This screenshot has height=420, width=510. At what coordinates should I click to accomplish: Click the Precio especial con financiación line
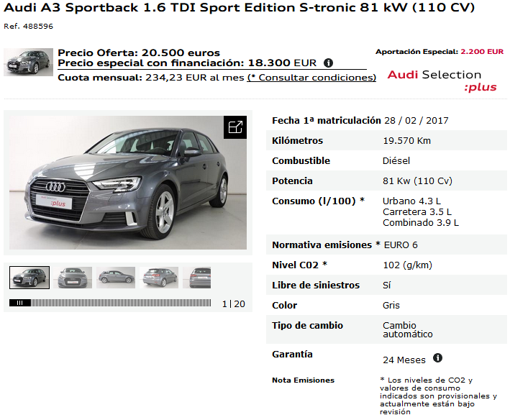pyautogui.click(x=187, y=63)
